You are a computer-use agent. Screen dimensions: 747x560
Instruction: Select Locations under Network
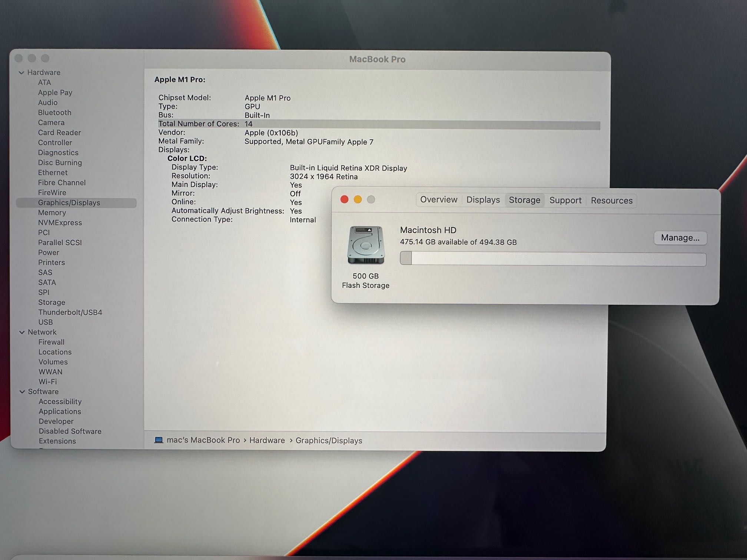pos(55,352)
